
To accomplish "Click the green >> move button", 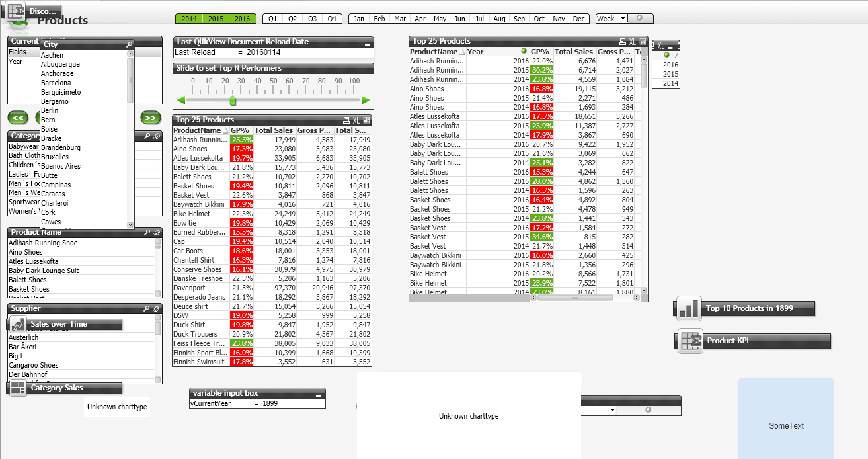I will pyautogui.click(x=150, y=118).
